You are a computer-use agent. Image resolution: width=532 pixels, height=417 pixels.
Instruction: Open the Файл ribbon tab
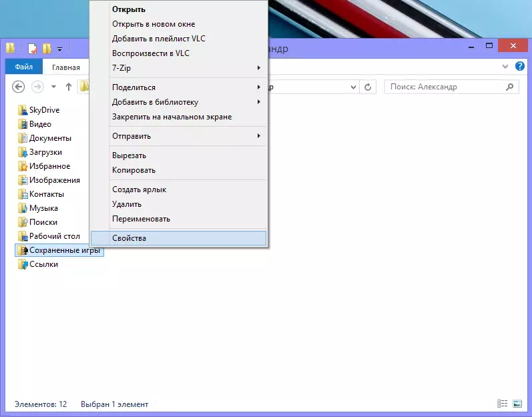[24, 67]
